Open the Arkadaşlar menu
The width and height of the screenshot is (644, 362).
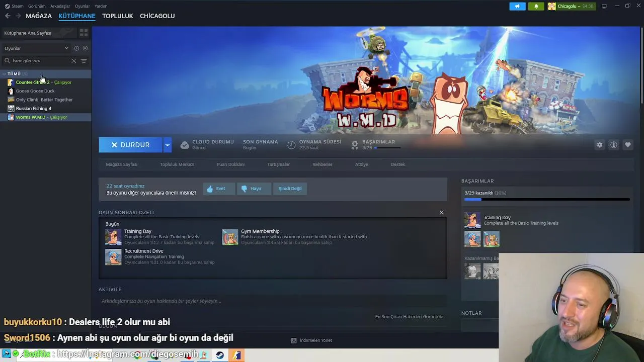(60, 6)
